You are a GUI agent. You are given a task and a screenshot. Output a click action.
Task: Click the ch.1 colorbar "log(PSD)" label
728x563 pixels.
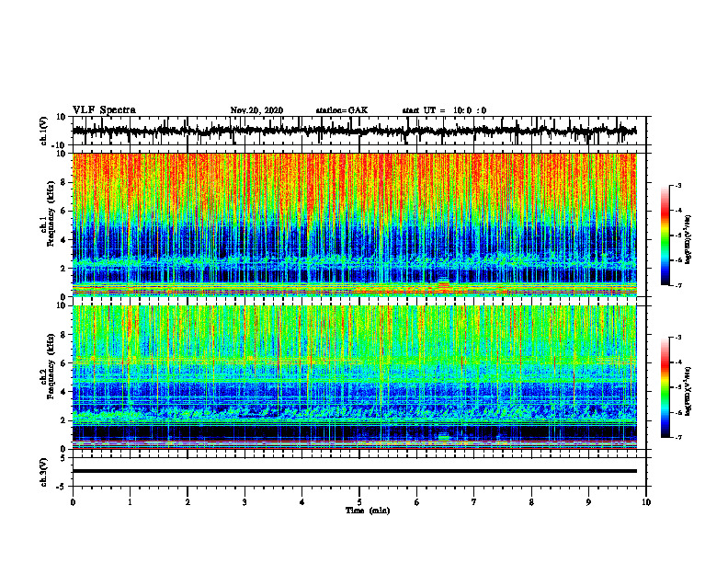point(688,239)
